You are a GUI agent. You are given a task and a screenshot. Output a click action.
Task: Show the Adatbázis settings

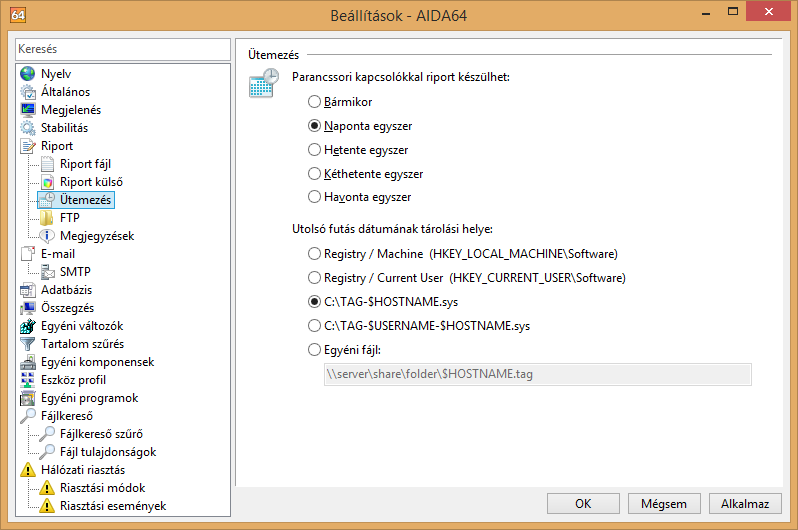pos(66,290)
